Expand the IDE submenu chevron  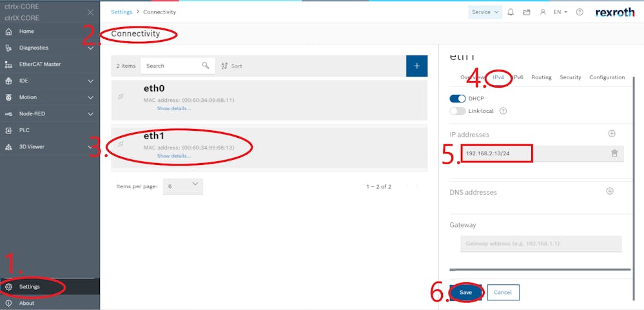(x=91, y=81)
